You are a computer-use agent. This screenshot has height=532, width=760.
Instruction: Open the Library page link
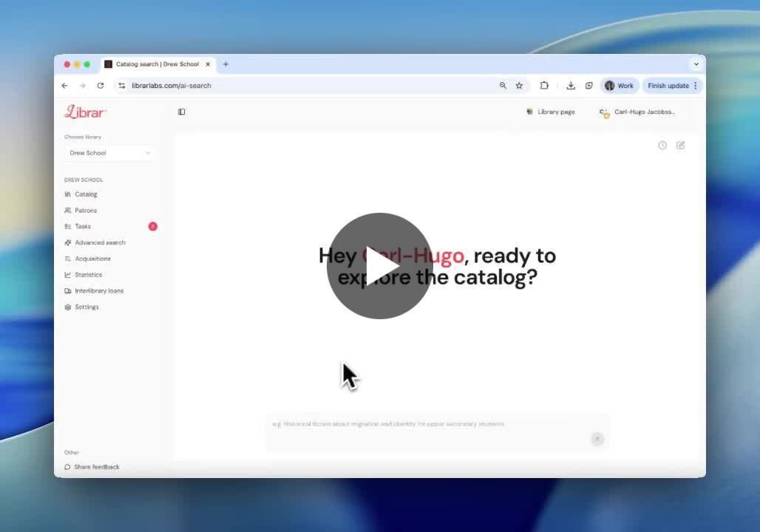(551, 112)
